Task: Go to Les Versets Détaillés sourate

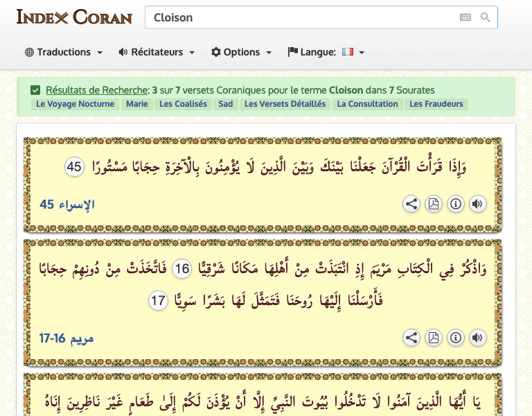Action: (285, 104)
